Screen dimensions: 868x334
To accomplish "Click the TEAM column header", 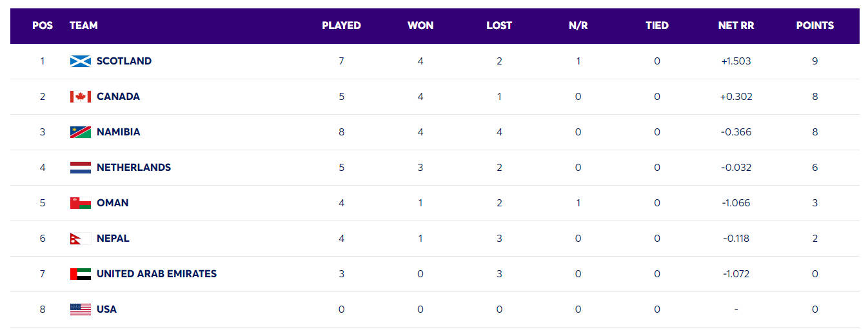I will click(x=84, y=26).
